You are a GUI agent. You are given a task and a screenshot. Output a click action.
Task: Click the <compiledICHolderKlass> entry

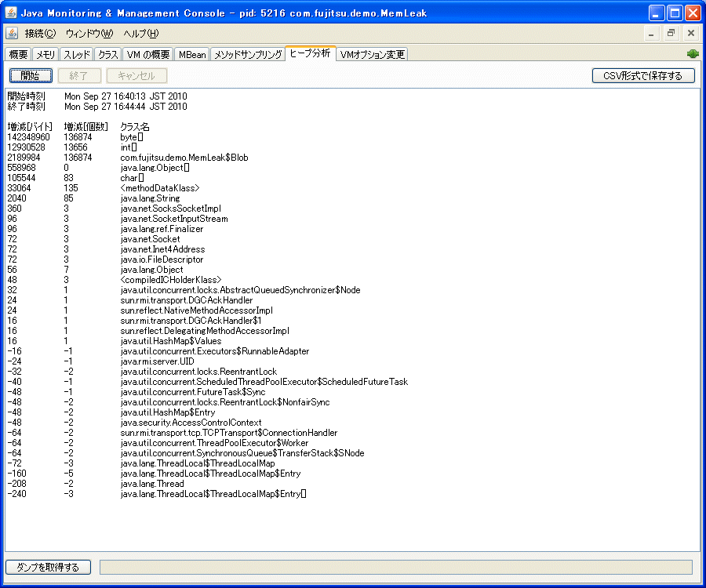pos(171,280)
